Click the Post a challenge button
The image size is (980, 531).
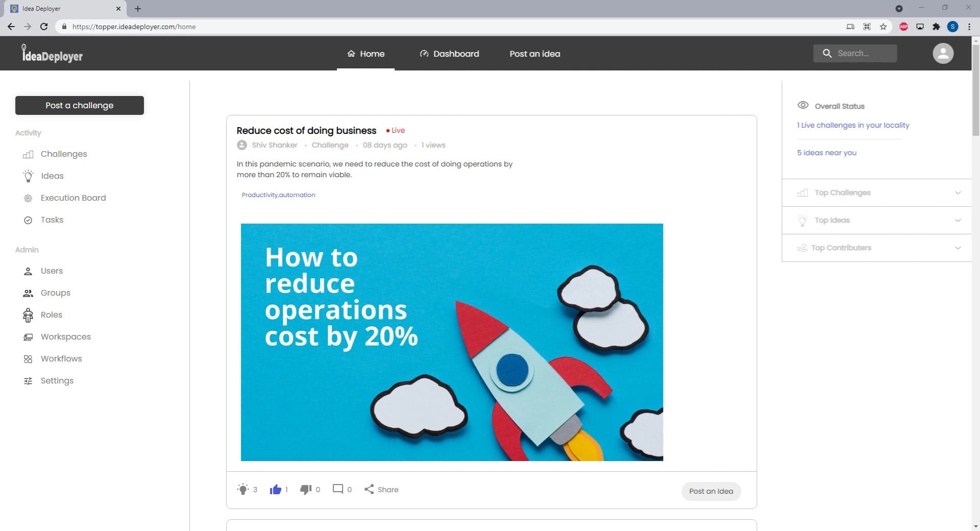(x=80, y=105)
